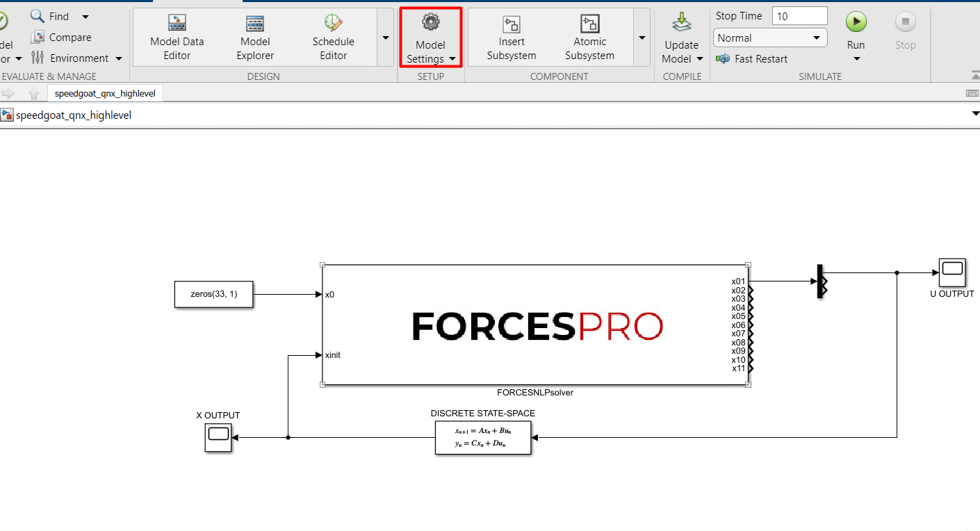Select the U OUTPUT scope block
980x531 pixels.
point(952,272)
